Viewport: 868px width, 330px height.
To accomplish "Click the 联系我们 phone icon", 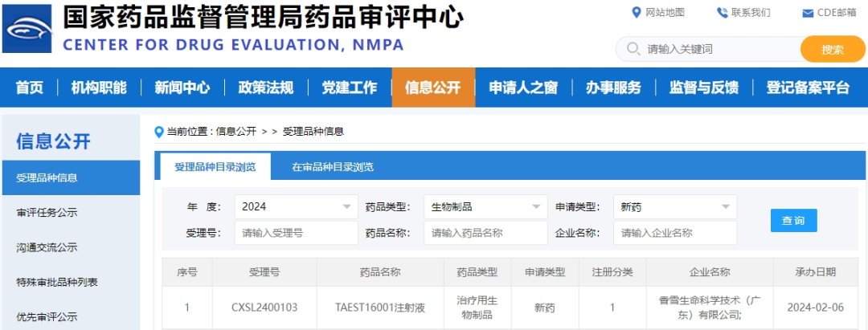I will (x=722, y=12).
